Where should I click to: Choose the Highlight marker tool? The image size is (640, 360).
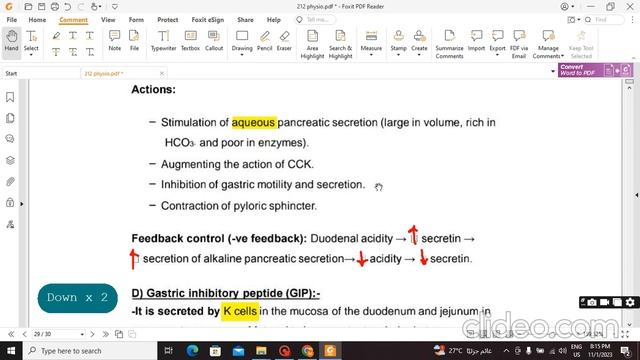click(x=56, y=36)
